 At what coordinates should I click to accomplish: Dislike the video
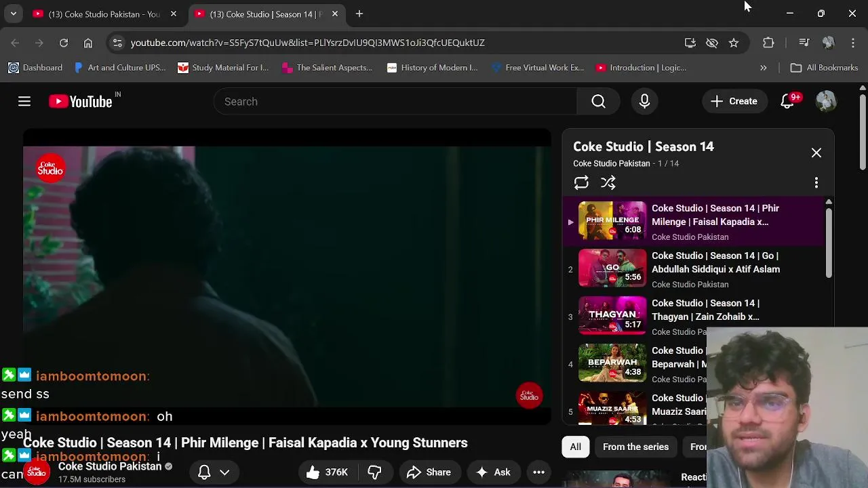[374, 472]
